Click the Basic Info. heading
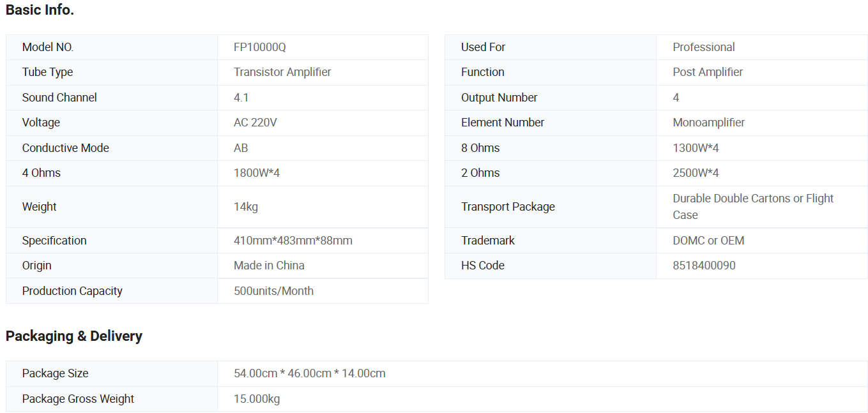 [40, 10]
